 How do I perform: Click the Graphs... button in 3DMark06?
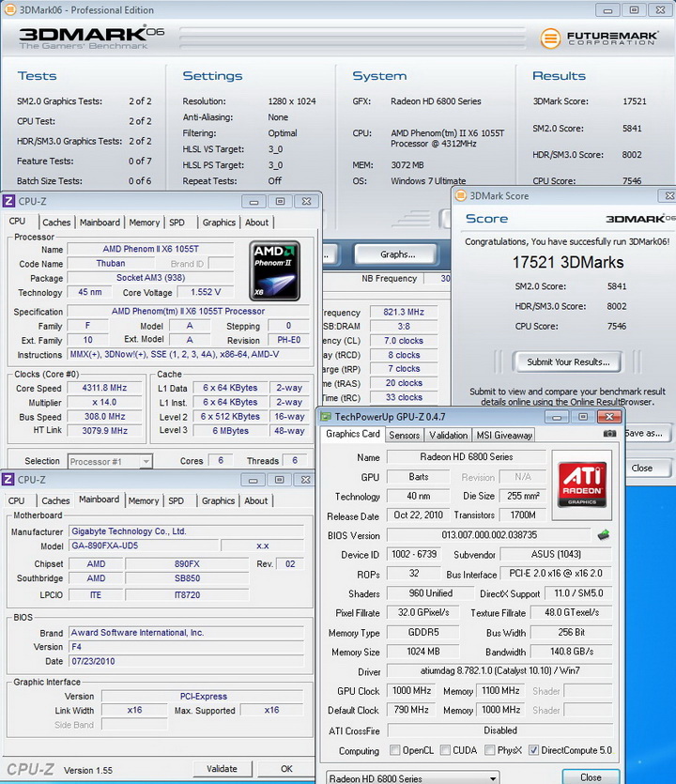click(397, 254)
